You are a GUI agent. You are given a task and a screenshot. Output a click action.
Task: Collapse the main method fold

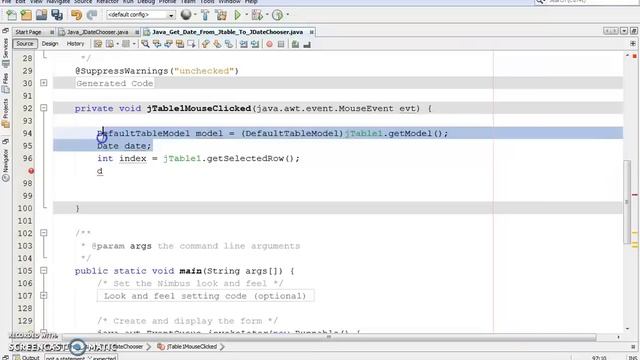[x=44, y=271]
